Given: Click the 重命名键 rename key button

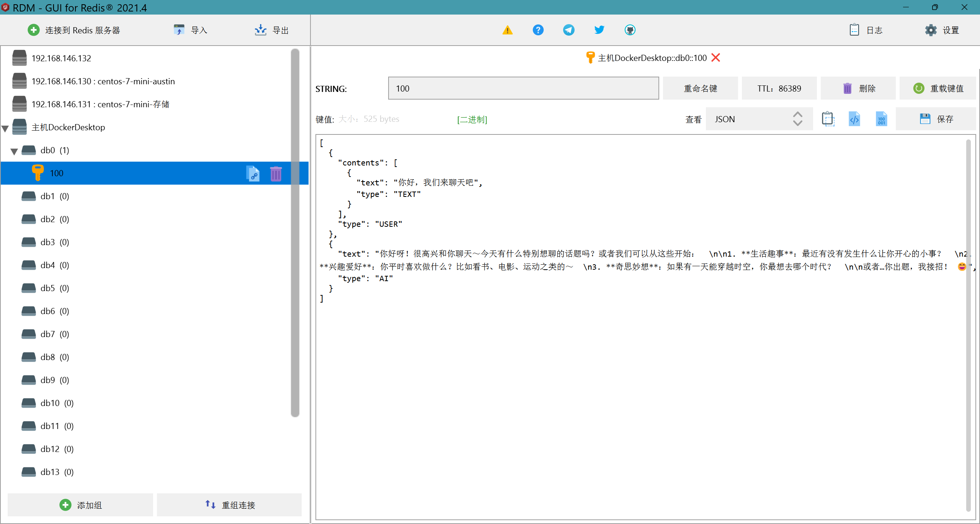Looking at the screenshot, I should coord(700,88).
